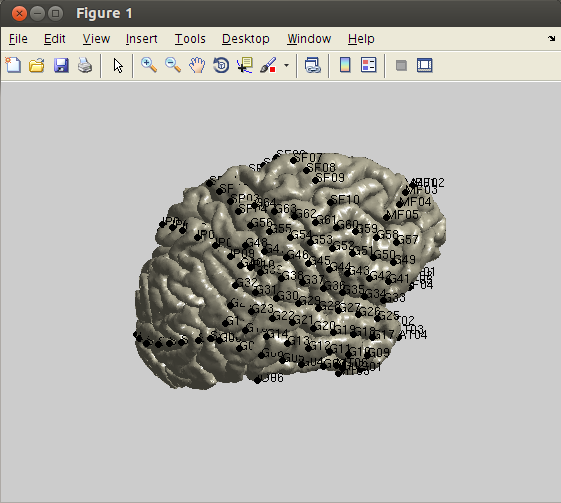Open the Insert menu
The height and width of the screenshot is (503, 561).
[142, 39]
